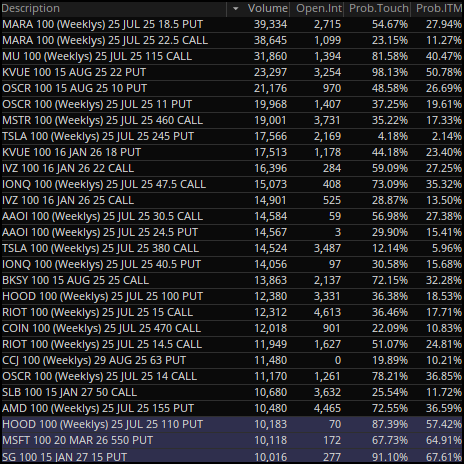Click open interest value 1,178
The height and width of the screenshot is (464, 464).
(327, 152)
